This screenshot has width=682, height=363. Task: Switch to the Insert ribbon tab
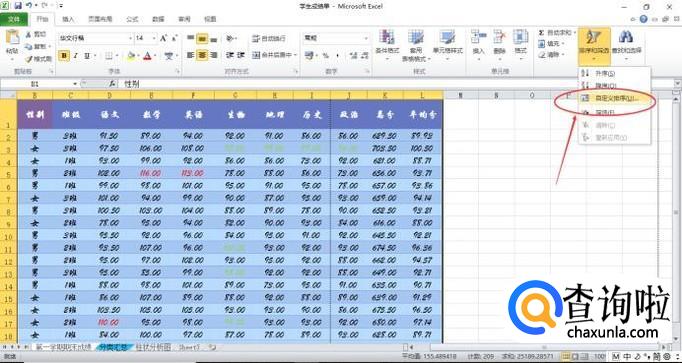(68, 19)
